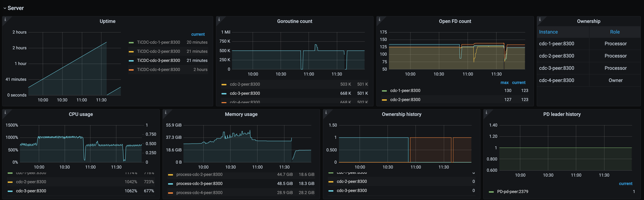Click the Memory usage info icon

pos(165,112)
